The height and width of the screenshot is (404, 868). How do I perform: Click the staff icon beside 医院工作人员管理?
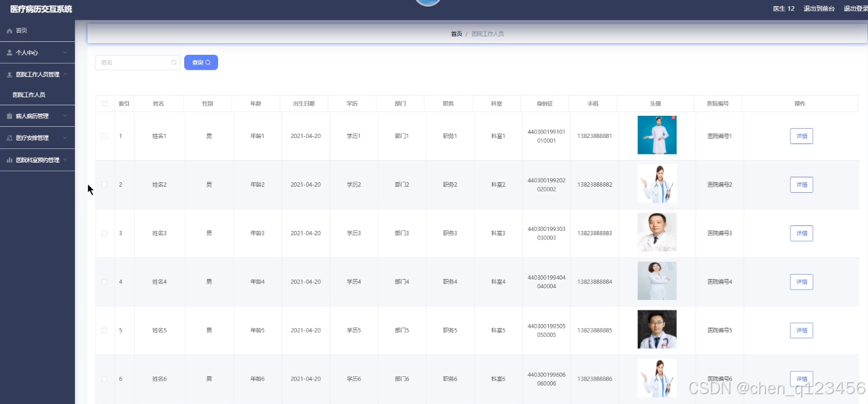point(9,75)
